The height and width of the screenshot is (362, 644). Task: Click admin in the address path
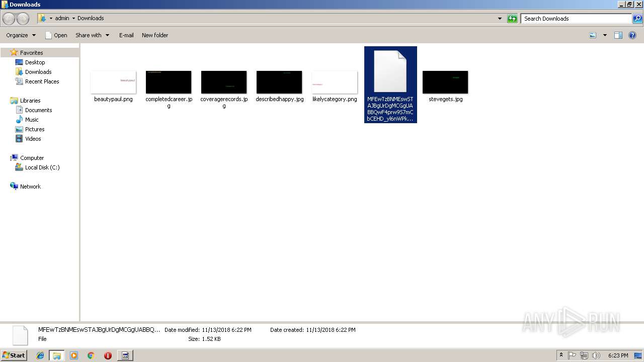pos(62,18)
